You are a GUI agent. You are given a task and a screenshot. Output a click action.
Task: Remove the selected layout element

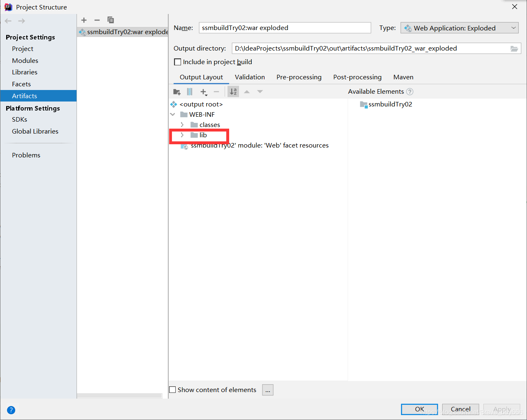pyautogui.click(x=216, y=92)
